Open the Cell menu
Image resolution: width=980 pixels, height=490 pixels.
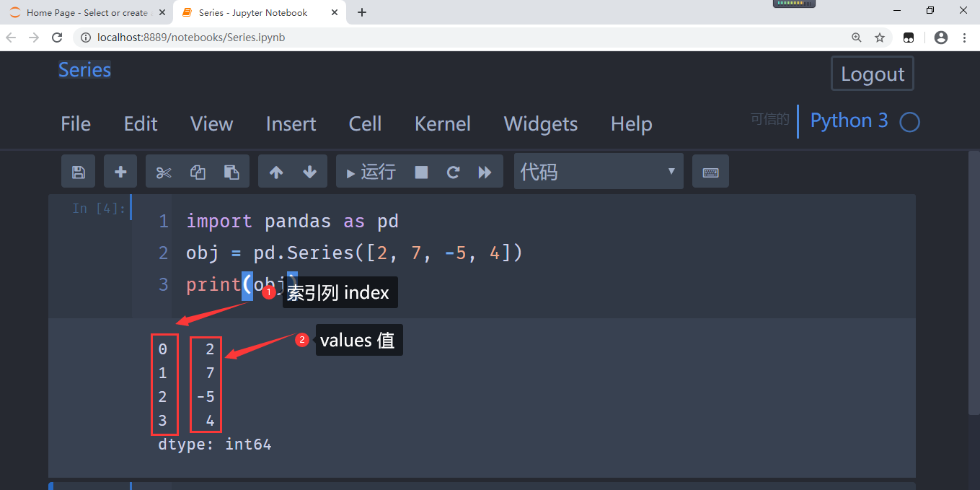365,124
